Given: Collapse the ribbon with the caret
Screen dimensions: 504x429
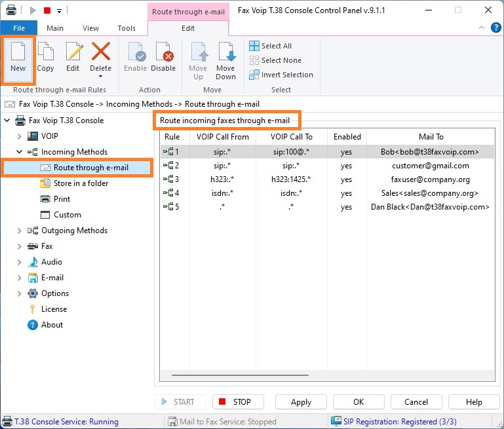Looking at the screenshot, I should 482,28.
